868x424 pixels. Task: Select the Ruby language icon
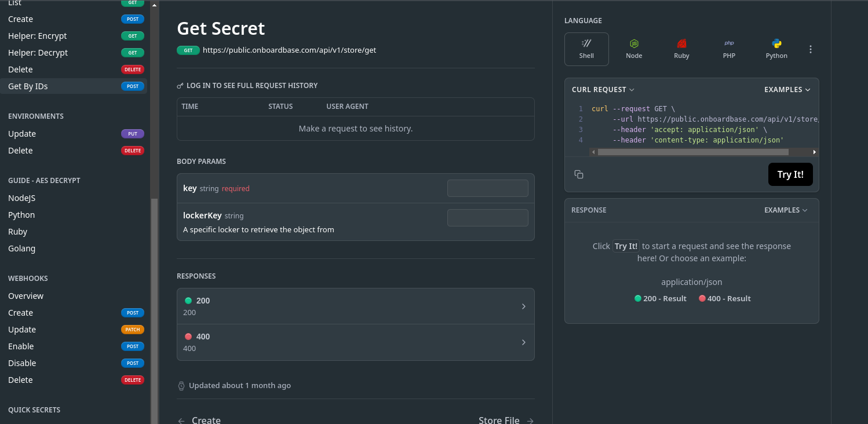(x=681, y=49)
